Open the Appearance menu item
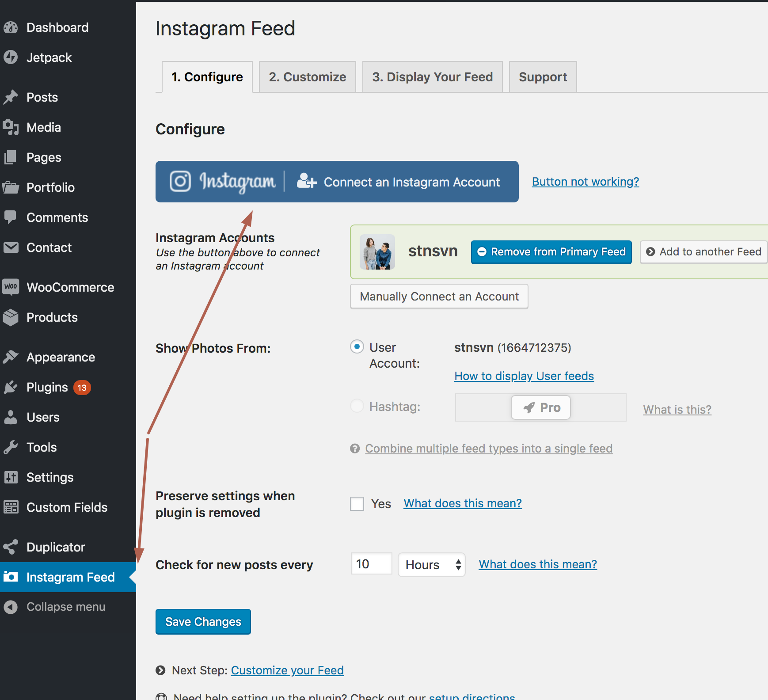The image size is (768, 700). [68, 357]
